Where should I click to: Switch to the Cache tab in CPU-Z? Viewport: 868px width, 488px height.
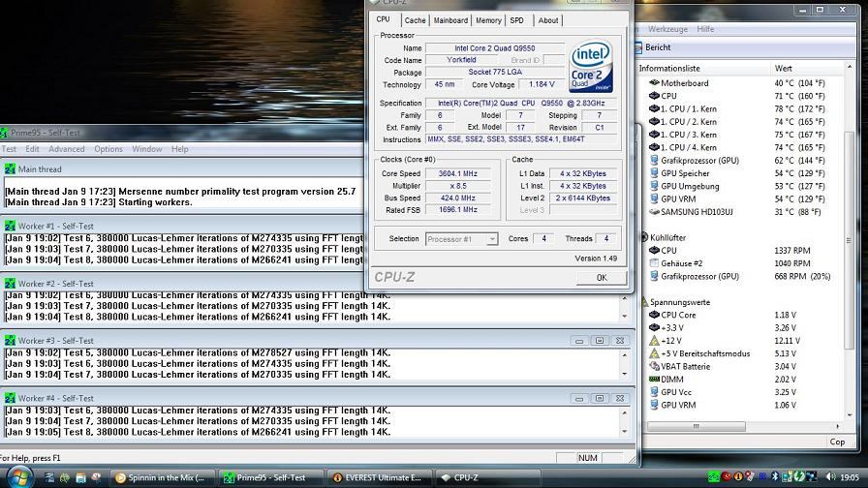tap(415, 20)
